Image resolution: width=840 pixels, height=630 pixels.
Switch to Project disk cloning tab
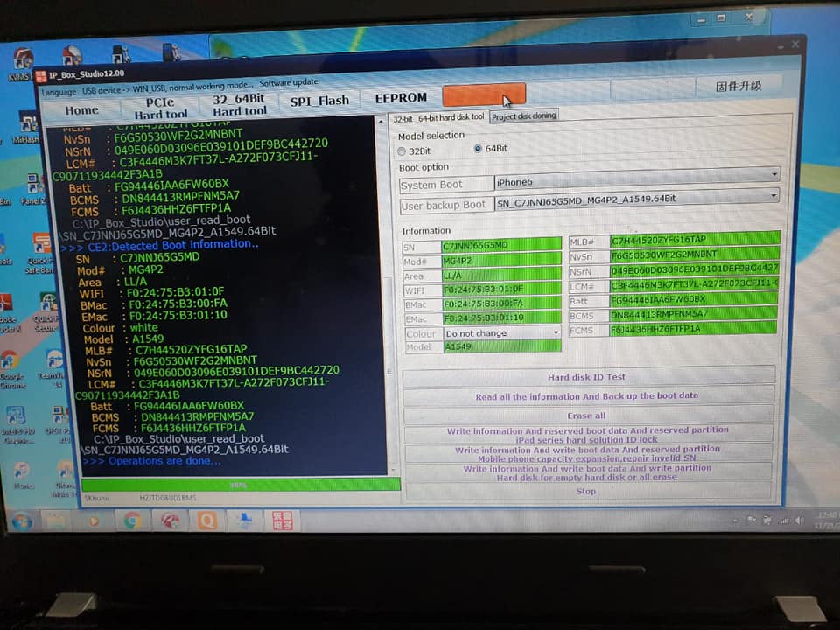523,115
